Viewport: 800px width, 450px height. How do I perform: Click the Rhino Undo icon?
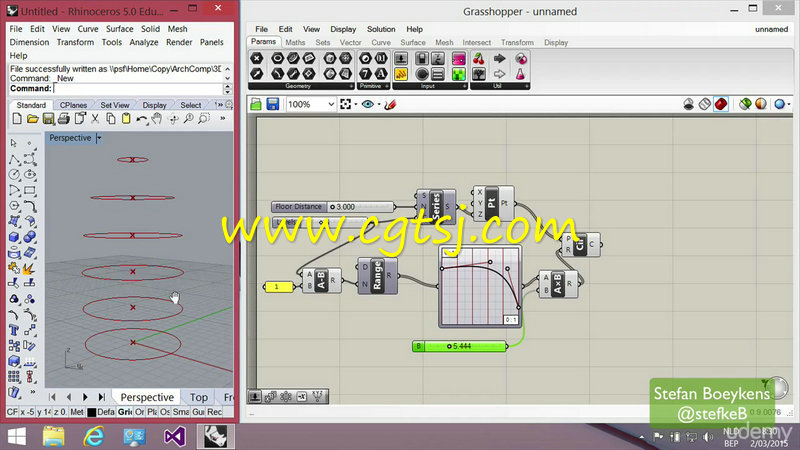141,119
